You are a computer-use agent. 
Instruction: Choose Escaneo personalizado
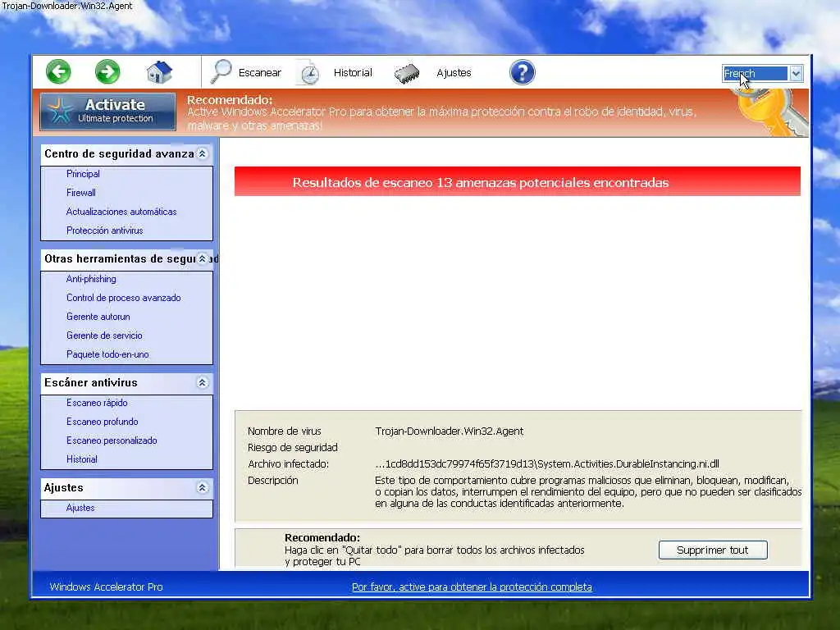112,441
